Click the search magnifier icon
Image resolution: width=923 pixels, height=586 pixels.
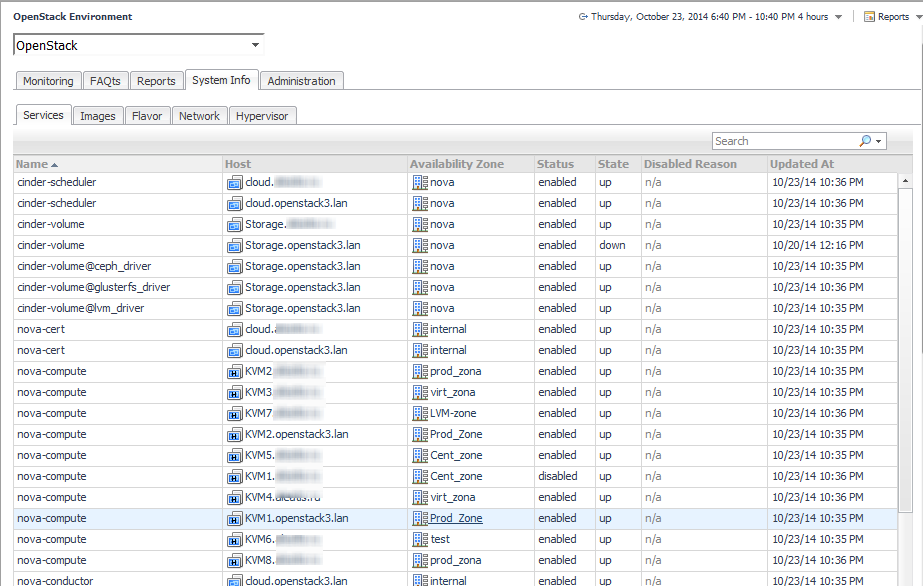(x=865, y=141)
